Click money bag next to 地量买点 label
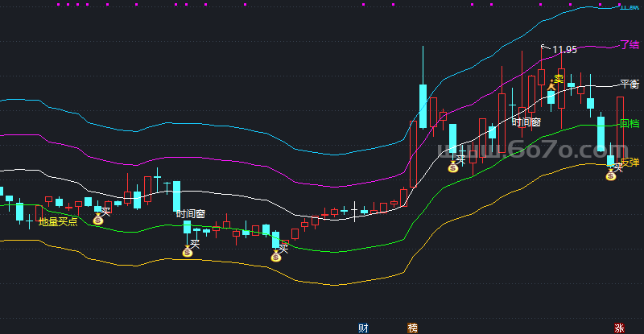The image size is (644, 334). (97, 218)
